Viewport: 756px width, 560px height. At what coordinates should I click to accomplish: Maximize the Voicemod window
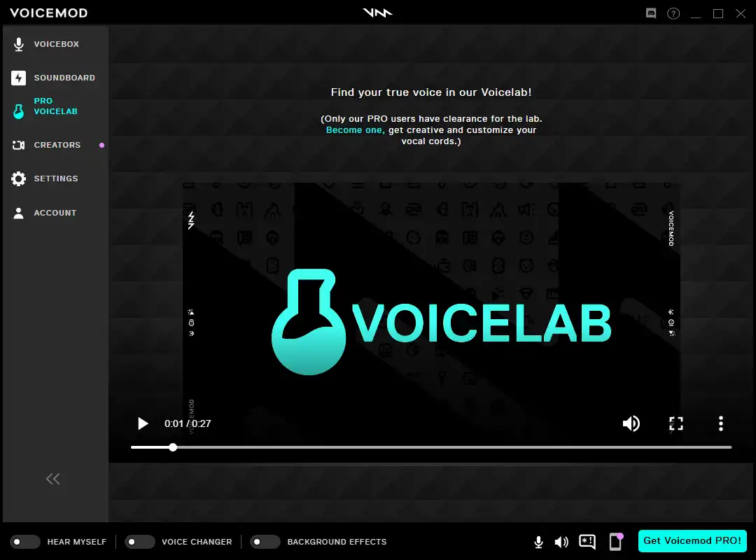click(x=718, y=13)
